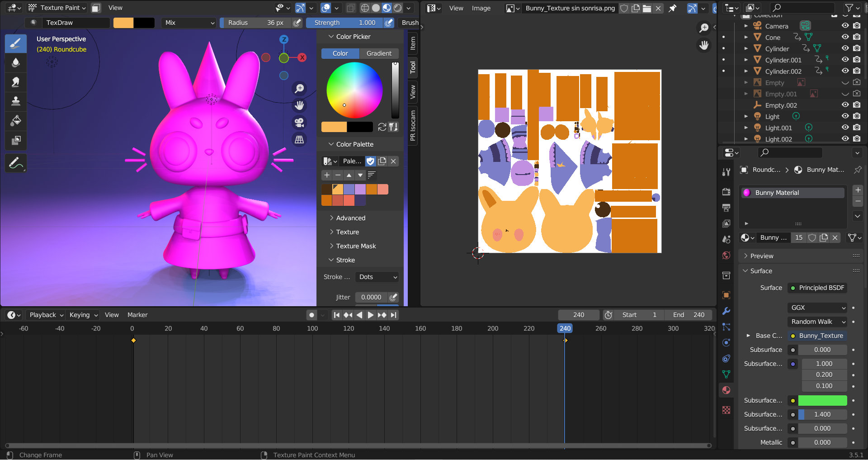Open the Render properties tab icon
The height and width of the screenshot is (460, 868).
tap(726, 192)
